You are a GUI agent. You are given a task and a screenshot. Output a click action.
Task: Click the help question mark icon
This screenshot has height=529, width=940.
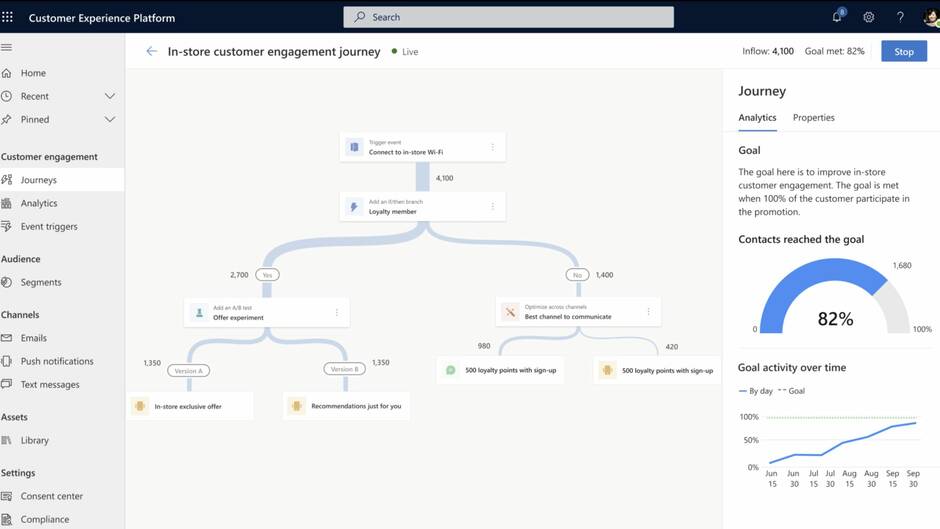point(900,17)
